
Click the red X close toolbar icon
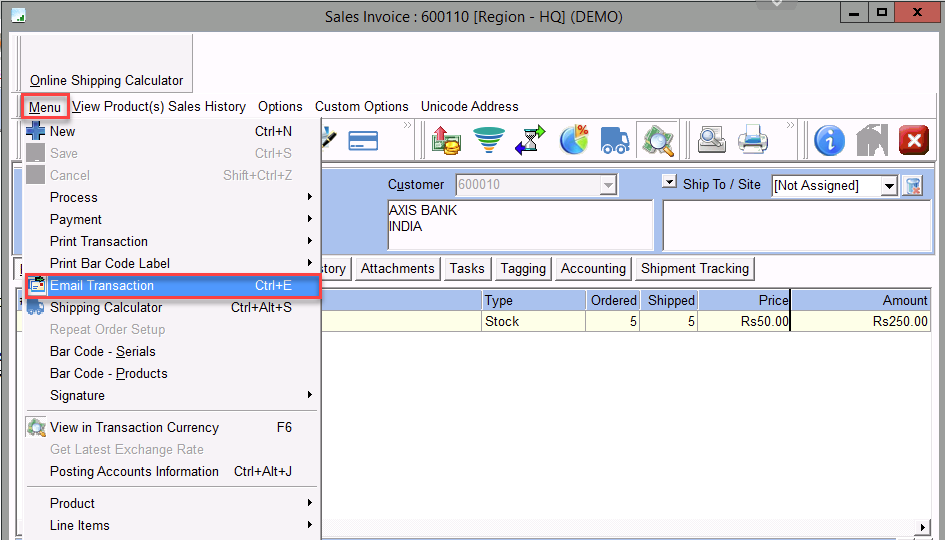pos(913,141)
